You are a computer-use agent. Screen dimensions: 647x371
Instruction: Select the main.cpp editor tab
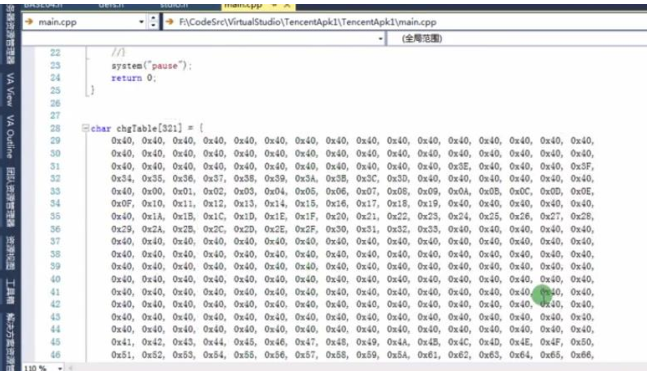point(243,5)
